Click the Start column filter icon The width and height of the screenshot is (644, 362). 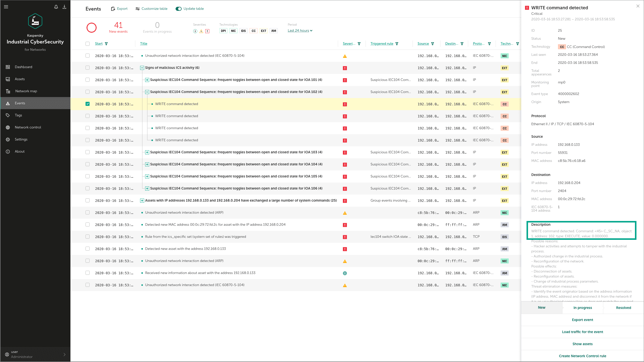[x=106, y=44]
